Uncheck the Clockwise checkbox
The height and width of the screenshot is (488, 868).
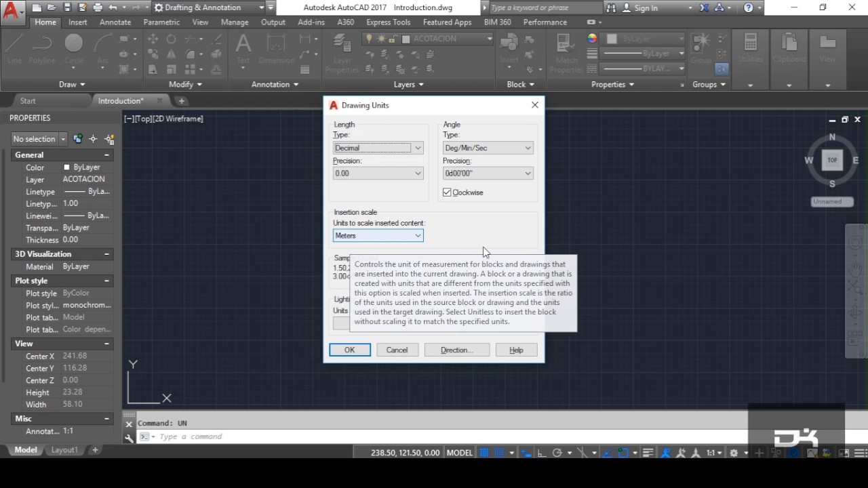[x=447, y=192]
